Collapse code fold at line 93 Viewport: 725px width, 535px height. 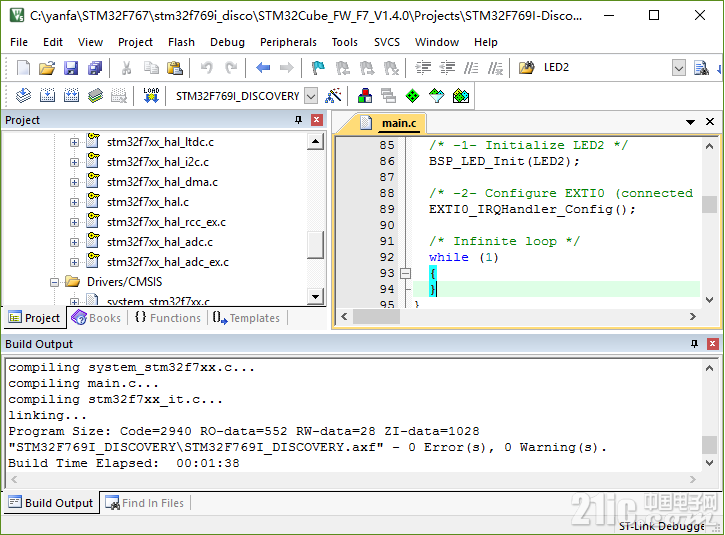click(406, 273)
